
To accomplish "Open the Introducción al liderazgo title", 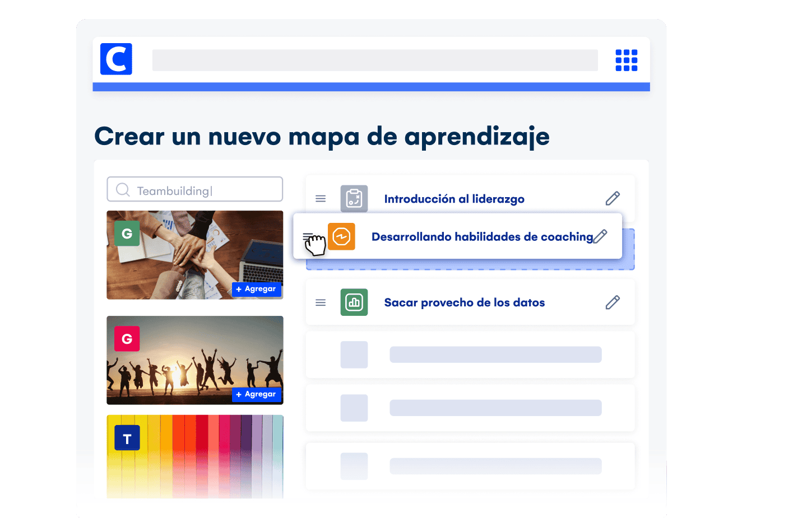I will pyautogui.click(x=454, y=199).
